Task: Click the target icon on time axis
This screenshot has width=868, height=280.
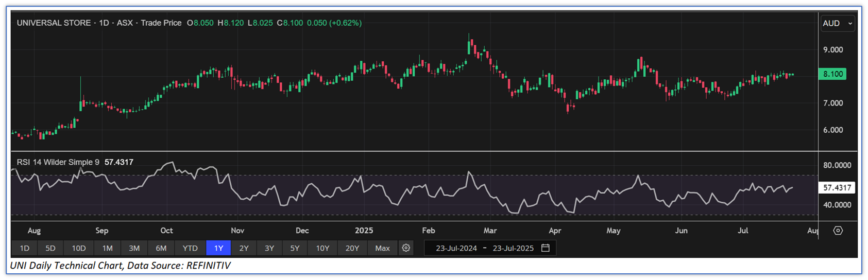Action: pyautogui.click(x=838, y=231)
